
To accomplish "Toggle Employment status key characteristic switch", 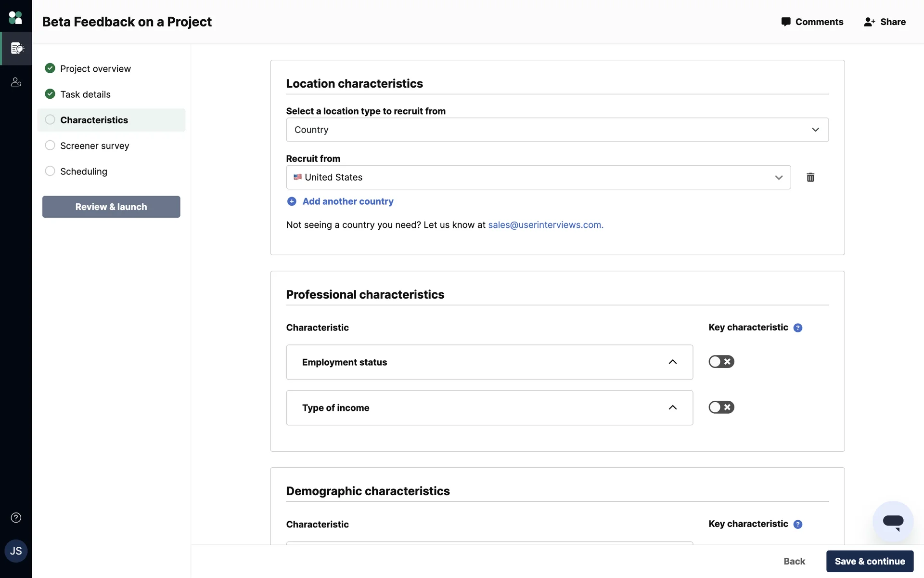I will click(721, 362).
